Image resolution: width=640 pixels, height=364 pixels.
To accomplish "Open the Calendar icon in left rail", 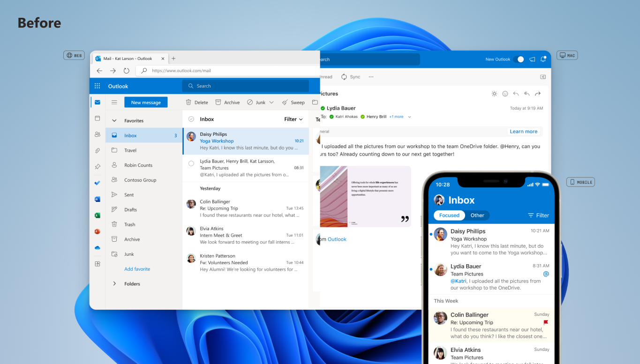I will (x=97, y=119).
